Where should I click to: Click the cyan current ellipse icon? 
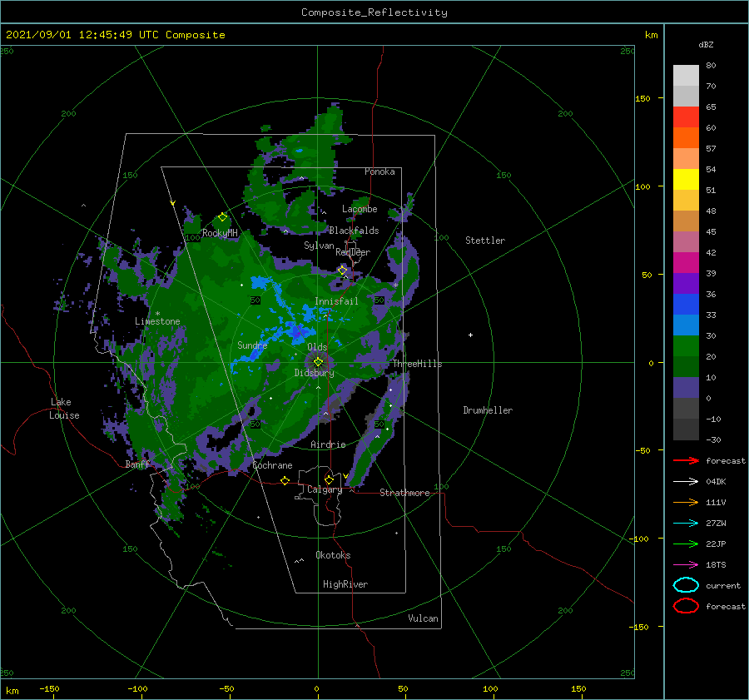click(x=686, y=585)
